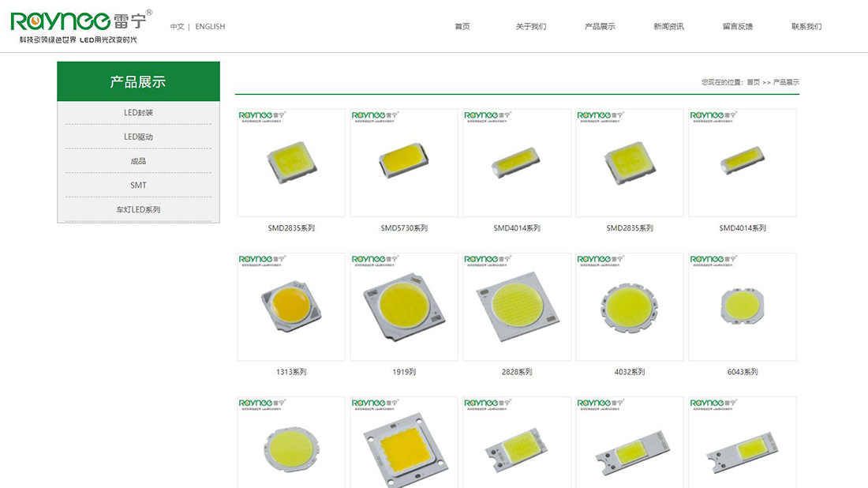Viewport: 868px width, 488px height.
Task: Select 成品 category in sidebar
Action: click(138, 161)
